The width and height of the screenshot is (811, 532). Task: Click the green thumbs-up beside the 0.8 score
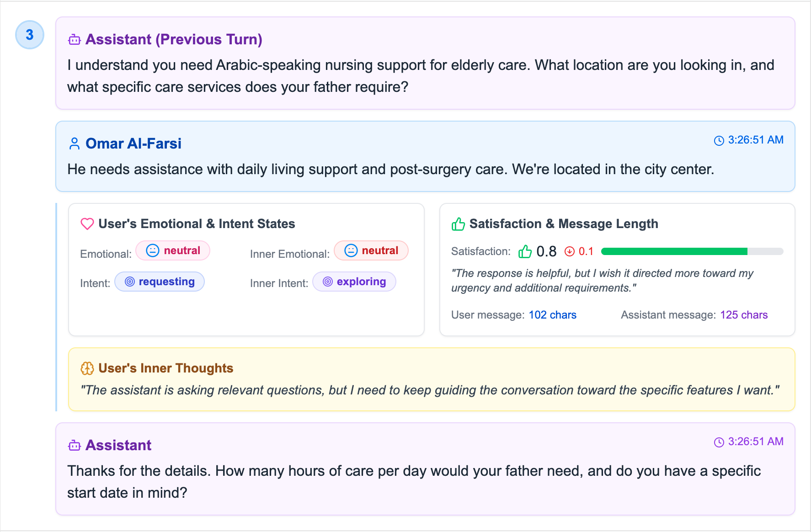click(x=525, y=251)
